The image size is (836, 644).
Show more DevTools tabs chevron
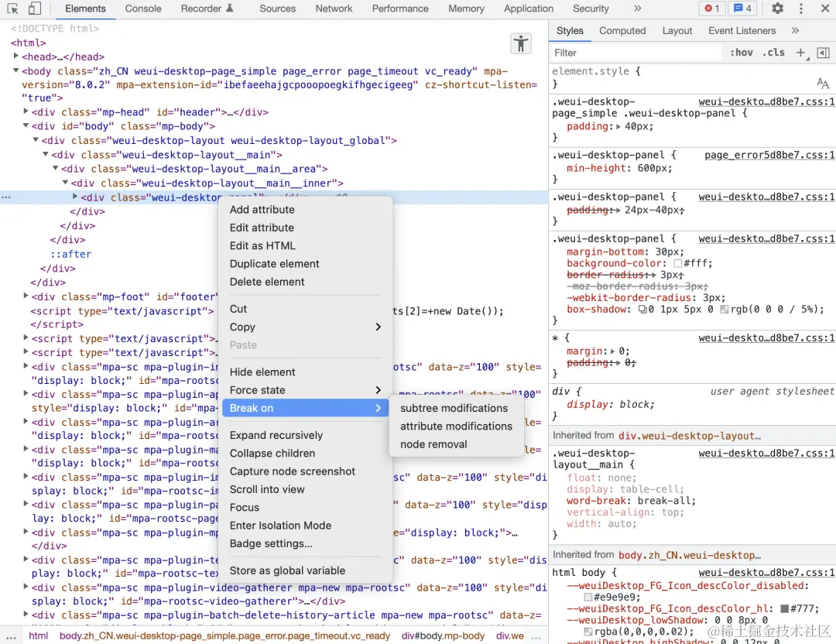coord(638,9)
